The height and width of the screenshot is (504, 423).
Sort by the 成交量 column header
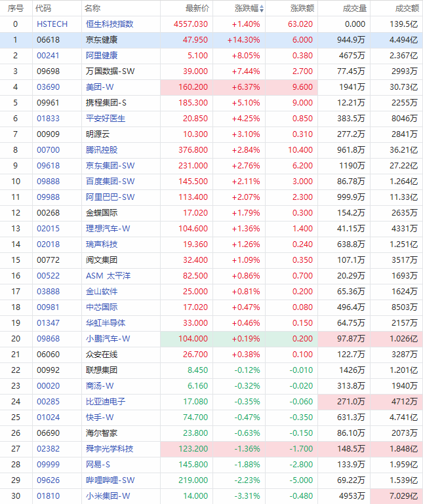(x=355, y=9)
